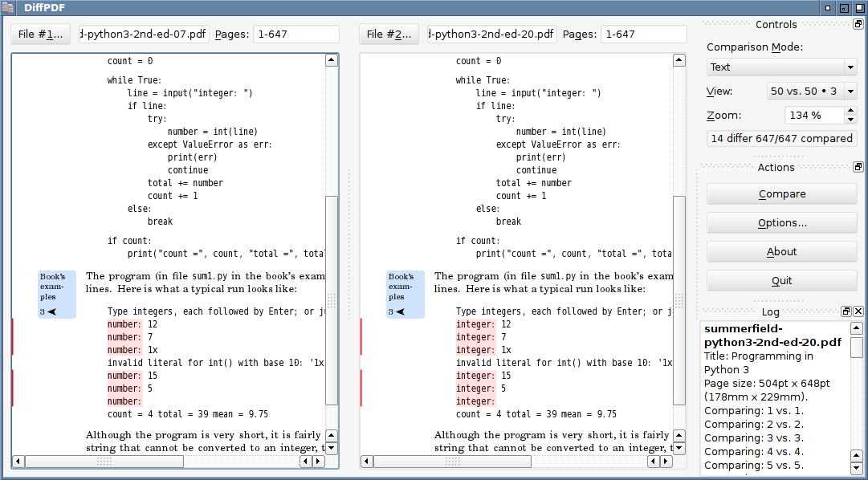
Task: Open the Comparison Mode dropdown
Action: [x=781, y=67]
